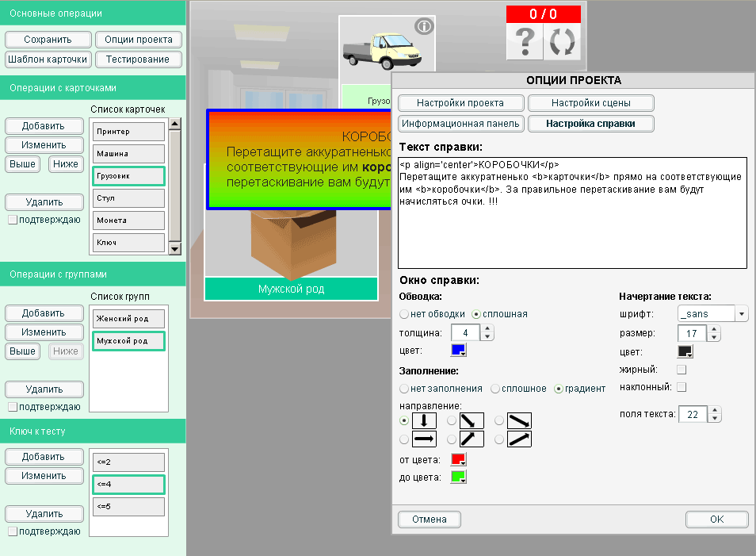
Task: Pick the shallow down-right diagonal direction icon
Action: [x=519, y=421]
